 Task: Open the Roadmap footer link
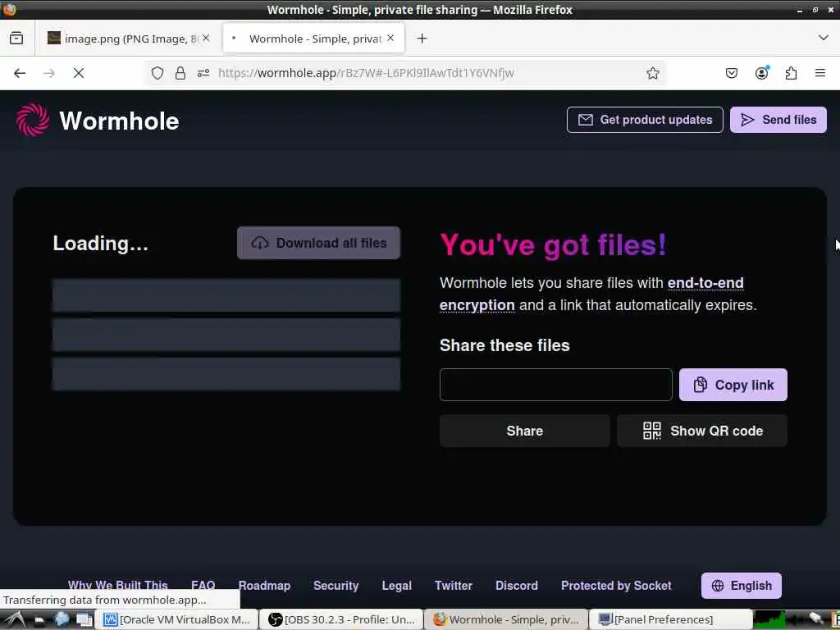(x=264, y=586)
